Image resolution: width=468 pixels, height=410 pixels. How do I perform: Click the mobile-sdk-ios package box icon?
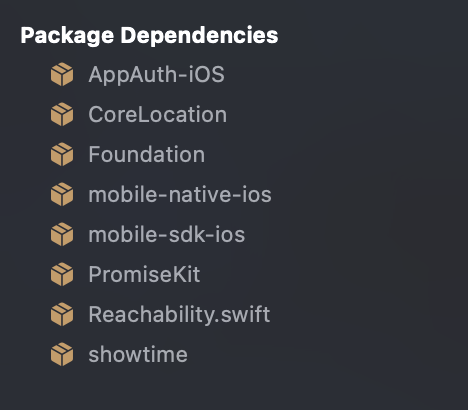tap(62, 234)
